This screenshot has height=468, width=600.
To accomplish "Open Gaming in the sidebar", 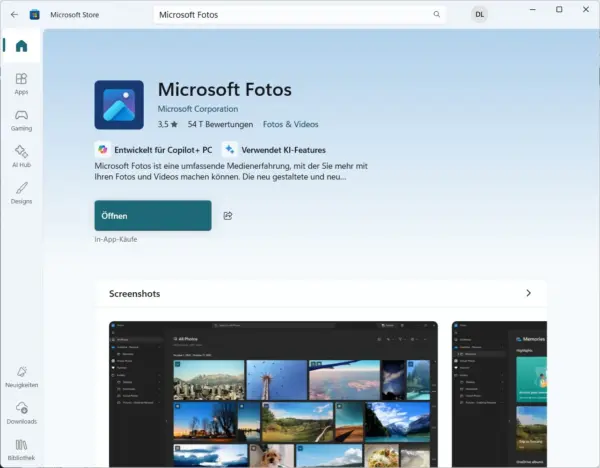I will coord(21,120).
